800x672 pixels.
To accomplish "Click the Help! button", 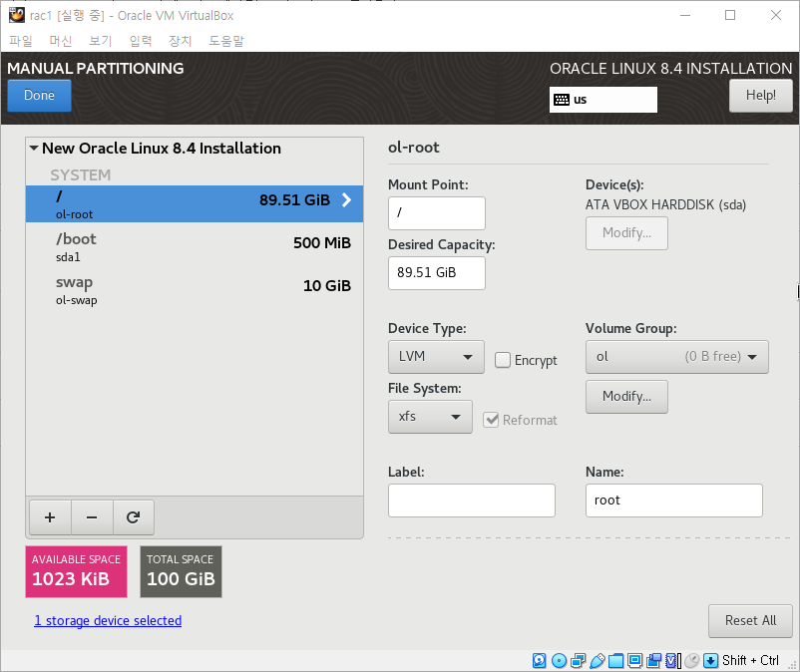I will [761, 96].
